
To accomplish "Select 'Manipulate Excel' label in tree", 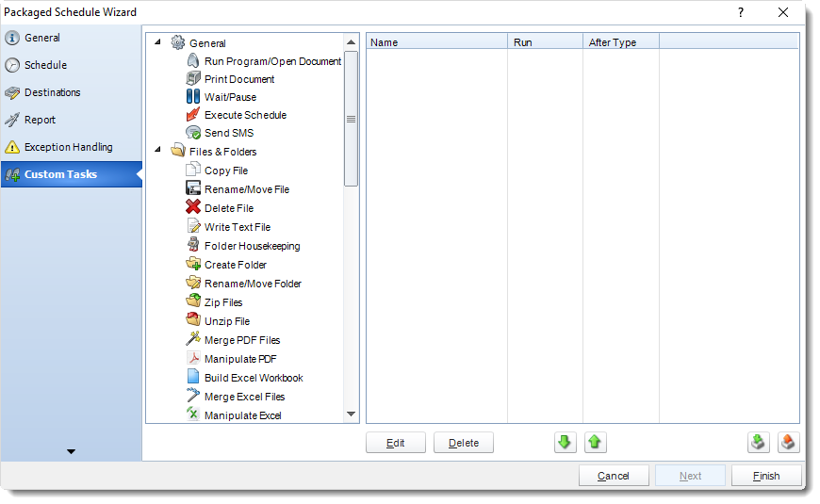I will [x=242, y=415].
